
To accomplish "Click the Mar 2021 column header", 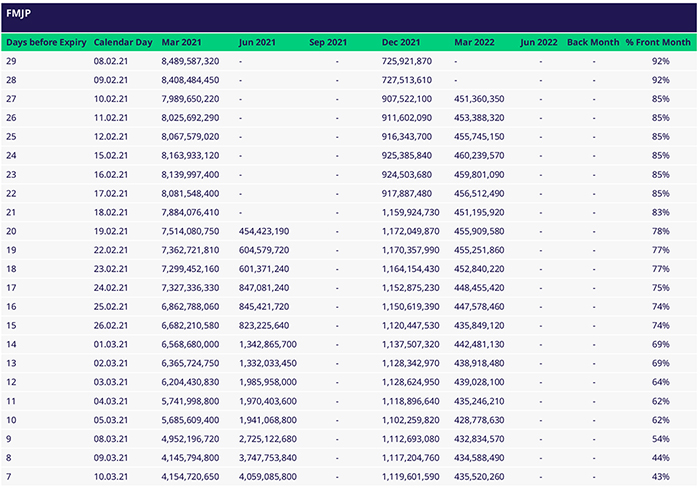I will pyautogui.click(x=181, y=43).
